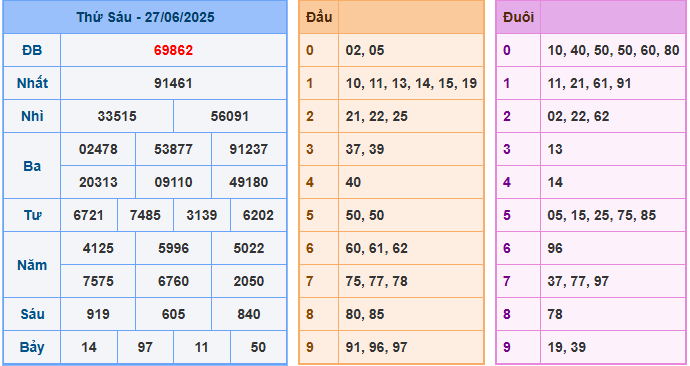Screen dimensions: 690x366
Task: Click digit 9 label in Đuôi table
Action: [x=506, y=347]
